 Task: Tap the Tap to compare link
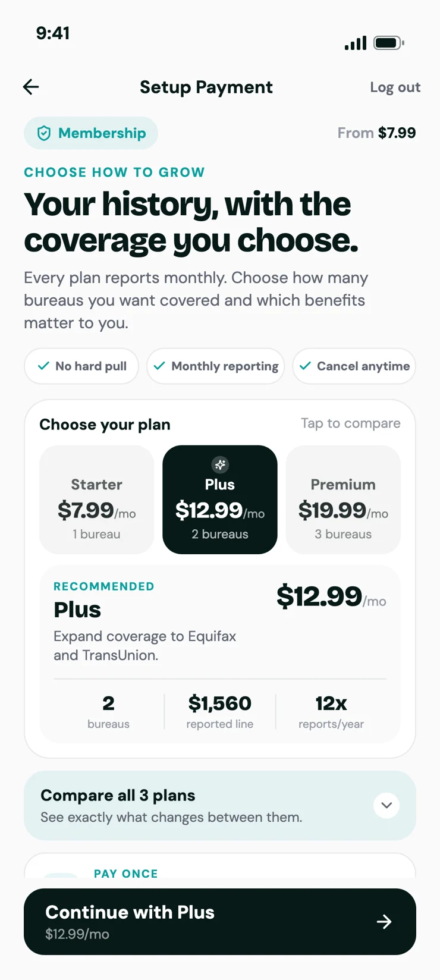click(351, 423)
